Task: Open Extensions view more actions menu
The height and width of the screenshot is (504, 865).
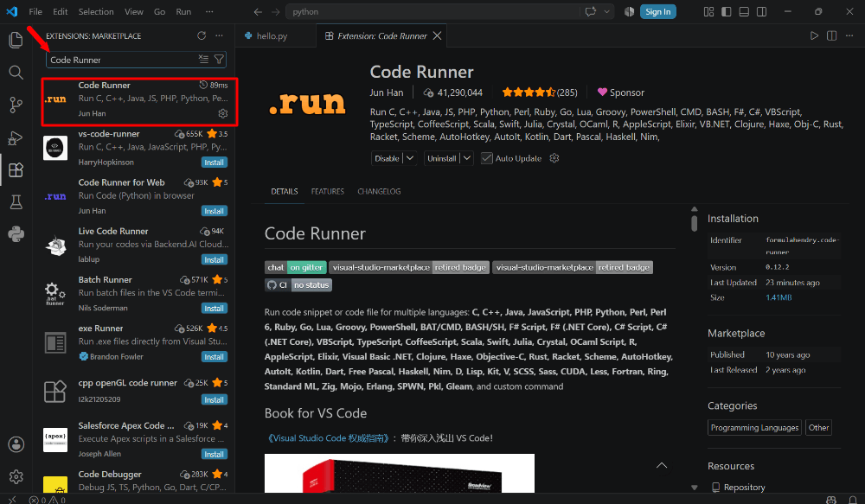Action: point(220,35)
